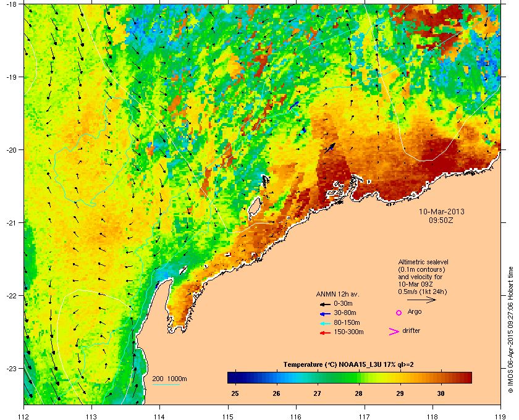
Task: Click the 'Temperature (°C) NOAA15_L3U' colorbar title
Action: 348,365
